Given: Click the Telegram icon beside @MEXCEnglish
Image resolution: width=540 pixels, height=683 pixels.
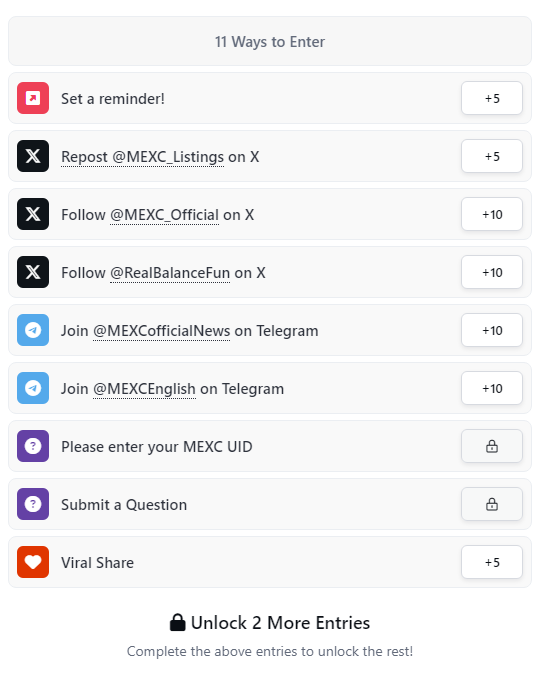Looking at the screenshot, I should tap(33, 388).
